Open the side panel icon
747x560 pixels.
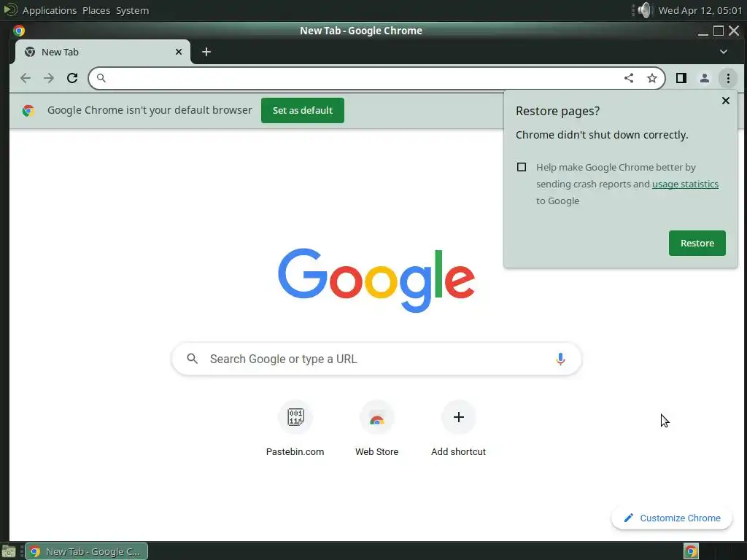[x=681, y=78]
